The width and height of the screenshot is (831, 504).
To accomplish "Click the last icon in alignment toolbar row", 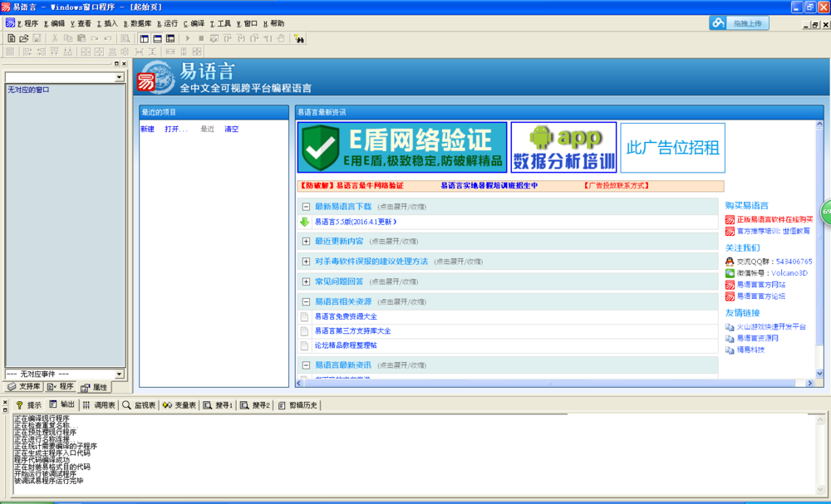I will (x=197, y=51).
